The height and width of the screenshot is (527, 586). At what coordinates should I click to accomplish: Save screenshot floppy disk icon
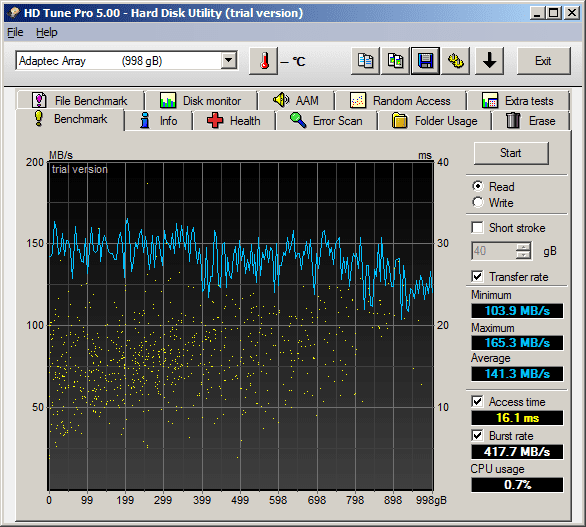(425, 61)
